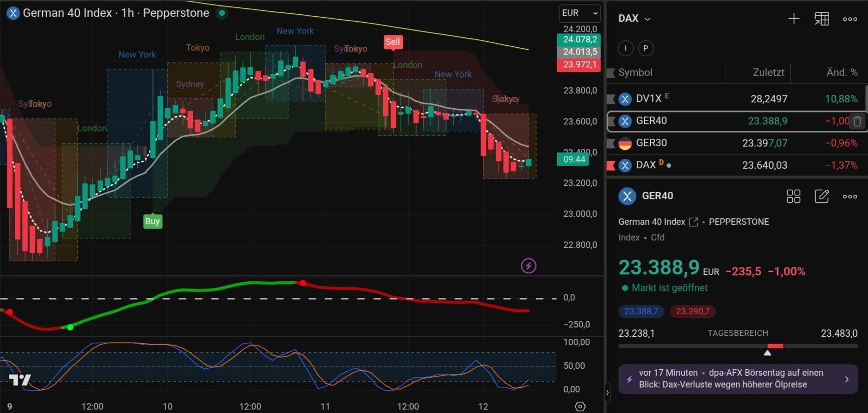Open the EUR currency dropdown
This screenshot has height=413, width=868.
[580, 13]
